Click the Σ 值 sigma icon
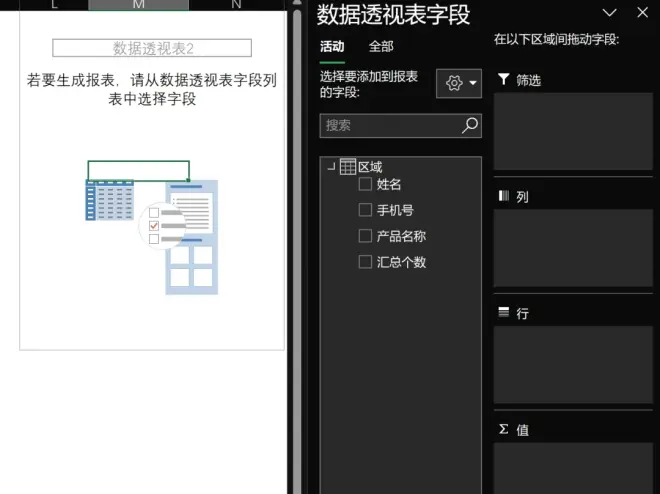 [x=503, y=429]
